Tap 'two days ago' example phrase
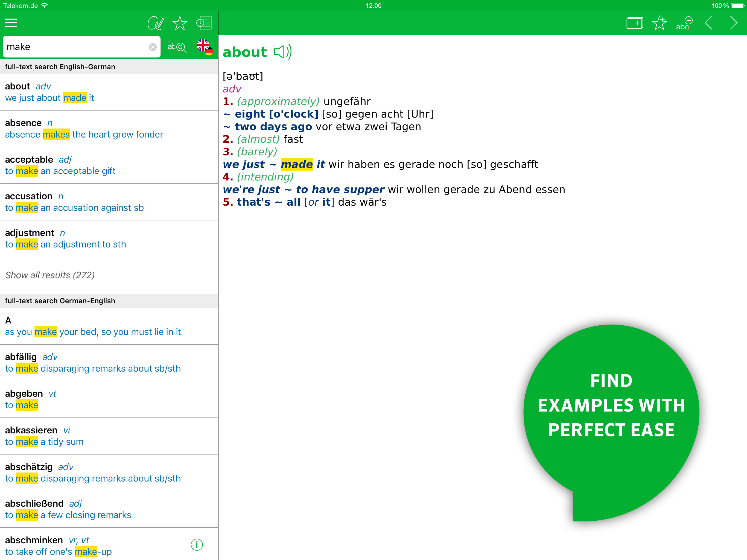Image resolution: width=747 pixels, height=560 pixels. click(x=273, y=127)
